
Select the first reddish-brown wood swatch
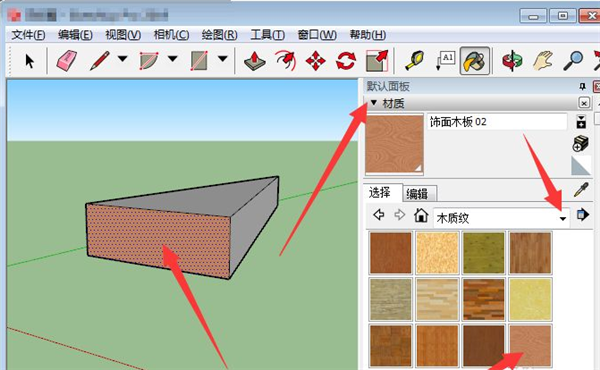390,253
